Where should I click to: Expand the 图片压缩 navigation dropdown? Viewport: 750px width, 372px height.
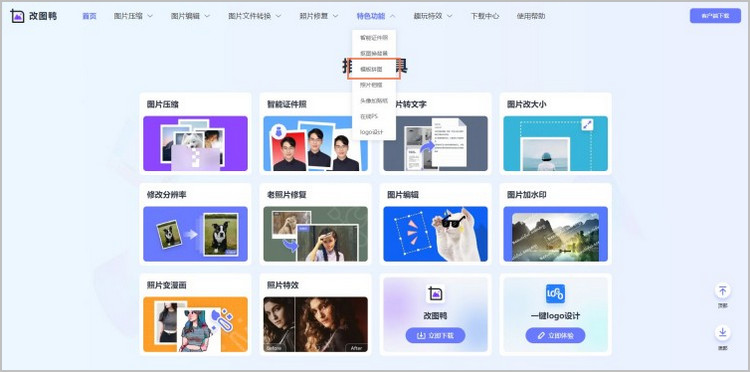coord(133,16)
